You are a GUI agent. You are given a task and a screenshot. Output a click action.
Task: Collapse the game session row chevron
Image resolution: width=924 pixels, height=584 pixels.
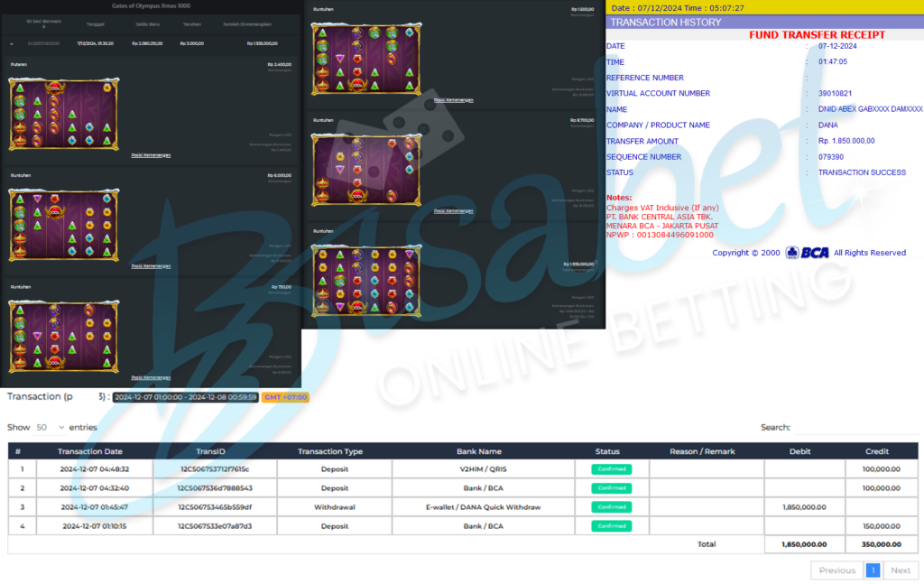click(x=11, y=43)
